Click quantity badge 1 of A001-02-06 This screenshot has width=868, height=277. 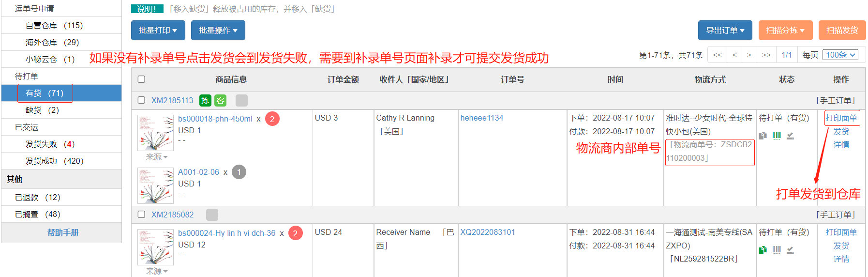[x=239, y=172]
